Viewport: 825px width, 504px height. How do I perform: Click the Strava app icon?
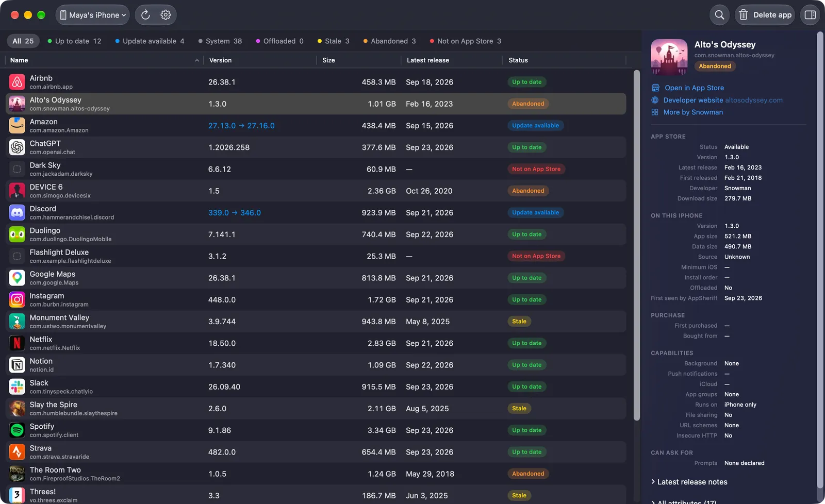pyautogui.click(x=17, y=452)
